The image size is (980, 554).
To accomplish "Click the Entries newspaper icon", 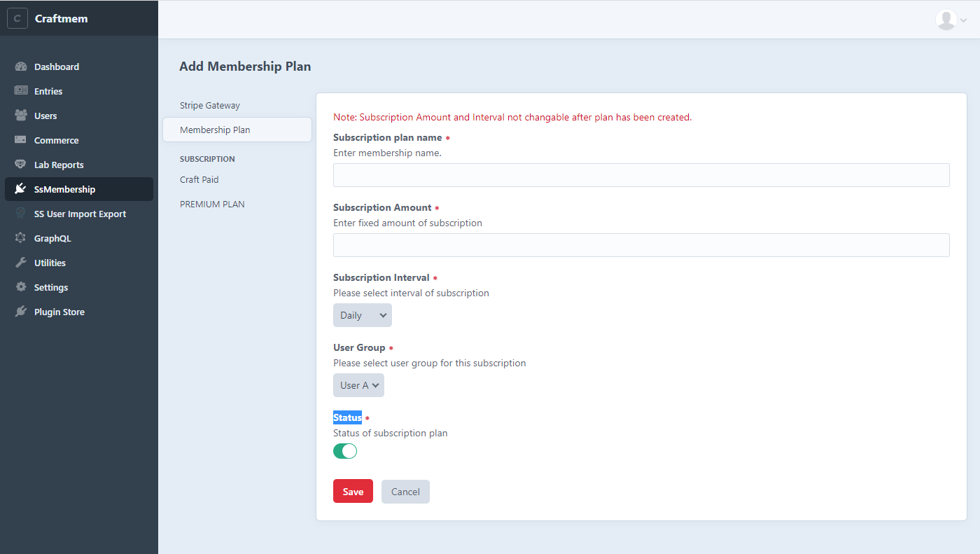I will coord(21,91).
